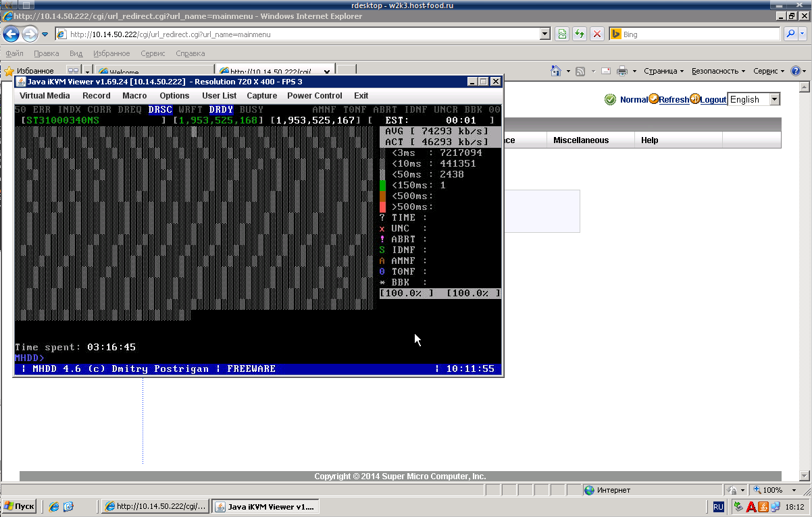Click the URL address bar field

coord(303,34)
